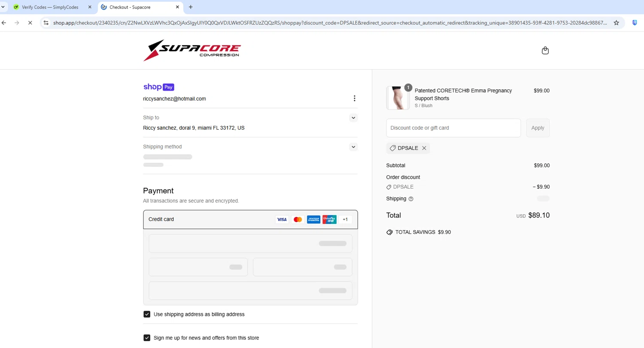Click the S / Blush variant text
The width and height of the screenshot is (644, 348).
pos(424,106)
